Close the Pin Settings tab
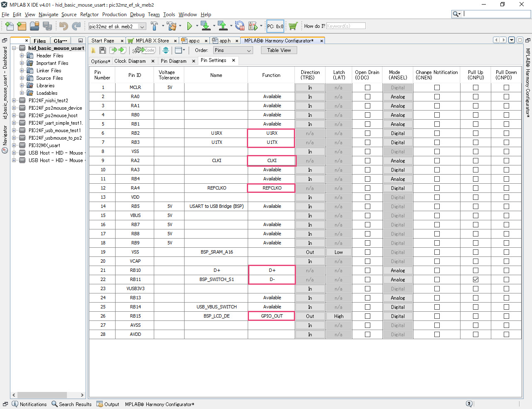The height and width of the screenshot is (409, 532). [x=234, y=60]
